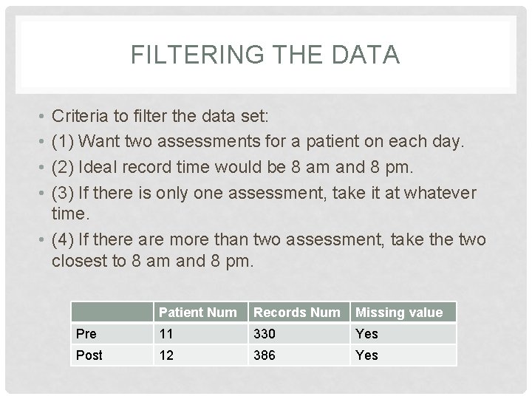532x399 pixels.
Task: Select the "Records Num" column header
Action: (x=297, y=313)
